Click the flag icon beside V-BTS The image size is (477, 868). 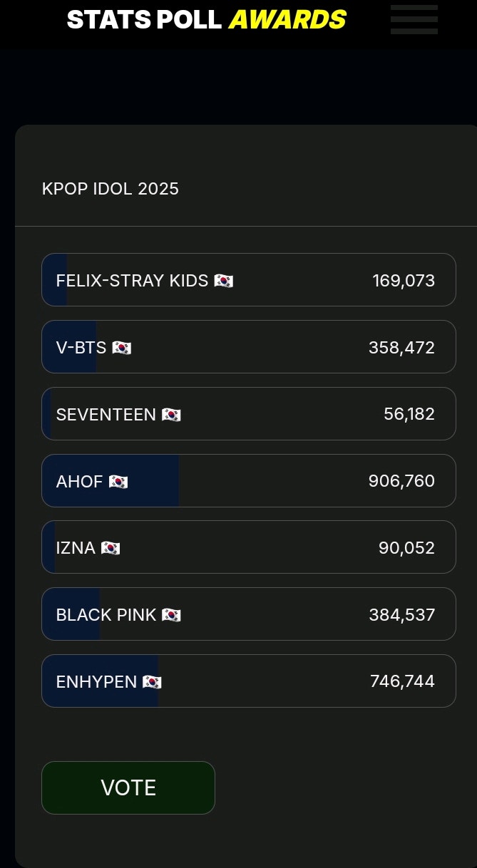pos(121,347)
